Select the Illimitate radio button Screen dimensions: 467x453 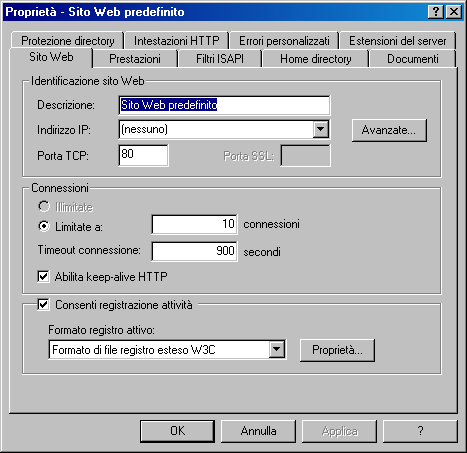click(x=44, y=207)
